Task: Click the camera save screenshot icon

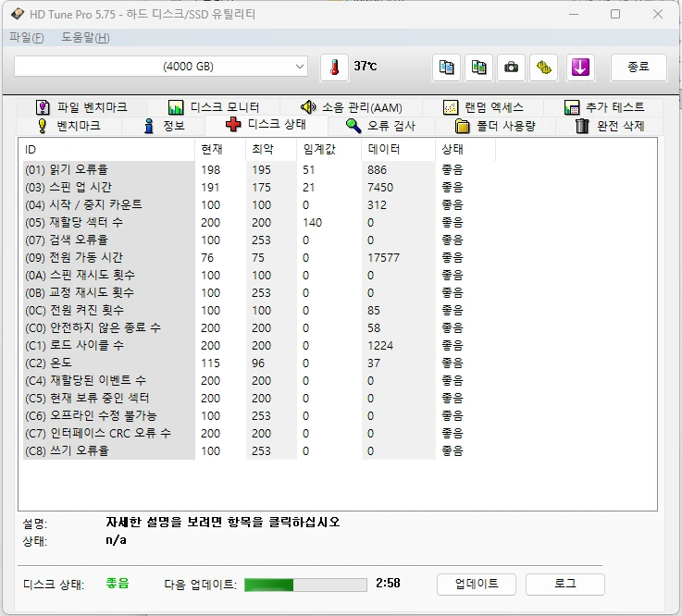Action: (511, 68)
